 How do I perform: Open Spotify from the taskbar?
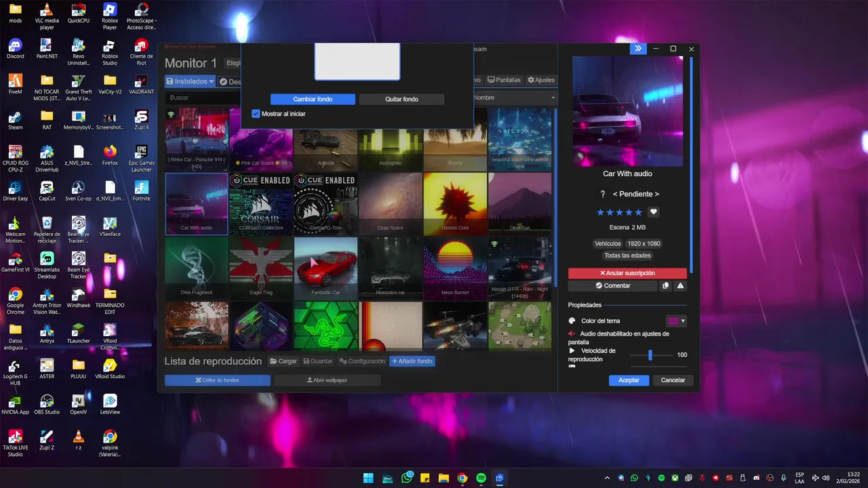point(481,478)
